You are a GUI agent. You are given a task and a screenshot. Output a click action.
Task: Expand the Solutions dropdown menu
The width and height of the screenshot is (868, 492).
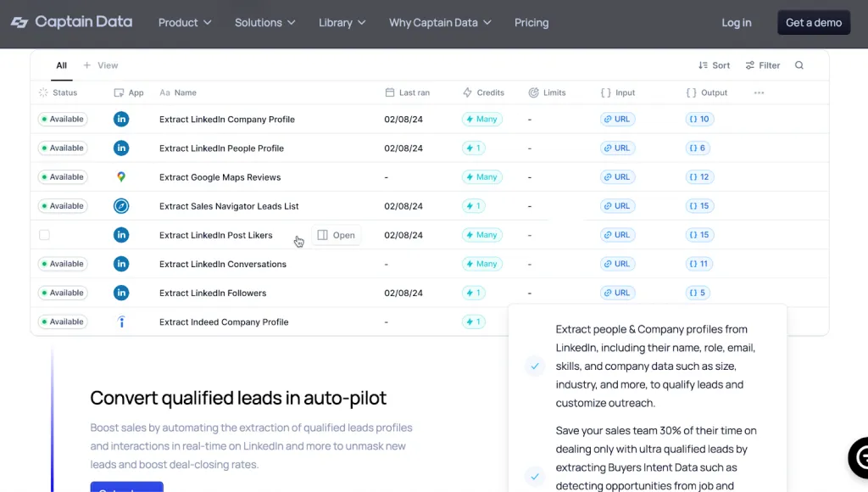pyautogui.click(x=264, y=23)
